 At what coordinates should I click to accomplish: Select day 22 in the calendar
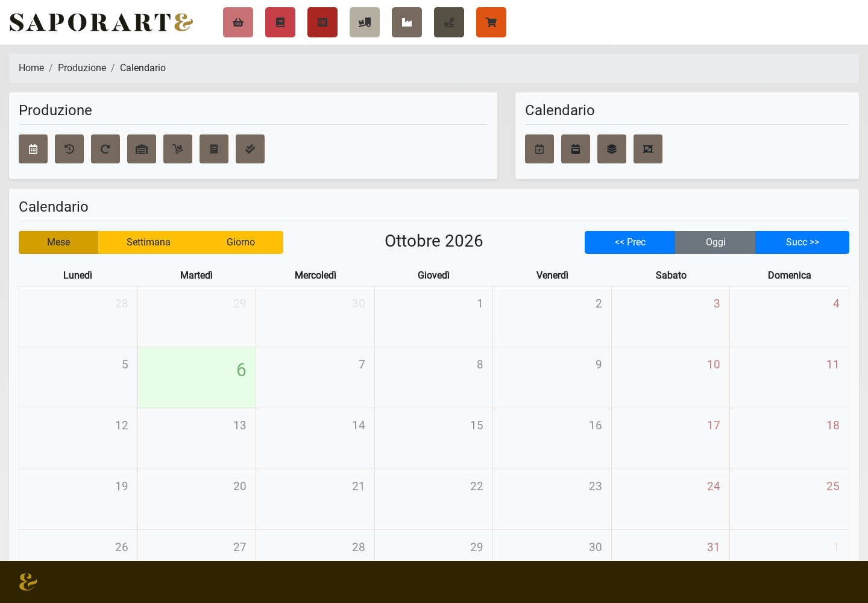tap(433, 499)
